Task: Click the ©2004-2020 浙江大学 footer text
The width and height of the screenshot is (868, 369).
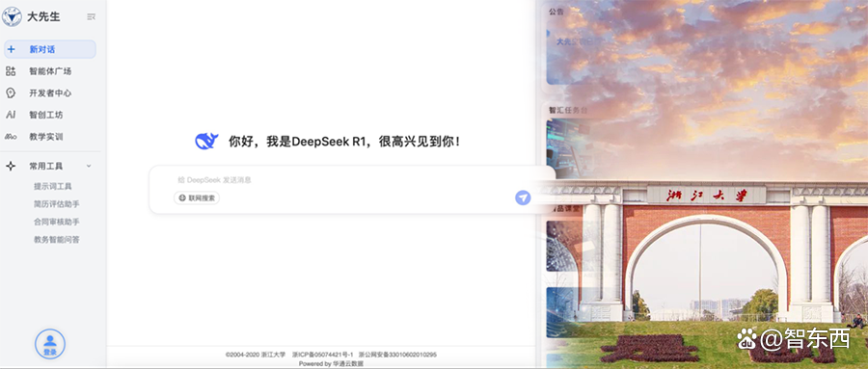Action: pos(256,355)
